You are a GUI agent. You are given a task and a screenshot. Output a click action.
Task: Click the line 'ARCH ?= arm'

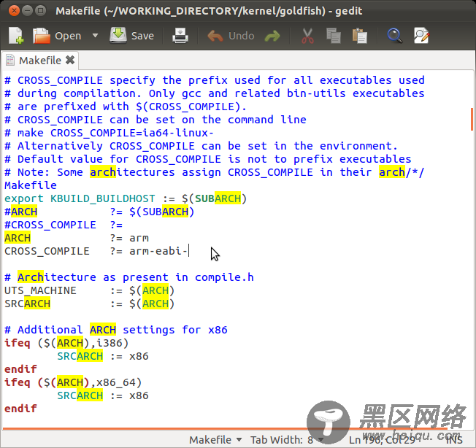[77, 238]
